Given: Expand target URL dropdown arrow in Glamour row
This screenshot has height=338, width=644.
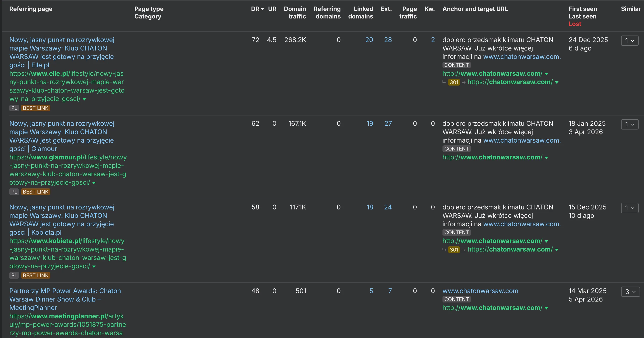Looking at the screenshot, I should pyautogui.click(x=546, y=158).
